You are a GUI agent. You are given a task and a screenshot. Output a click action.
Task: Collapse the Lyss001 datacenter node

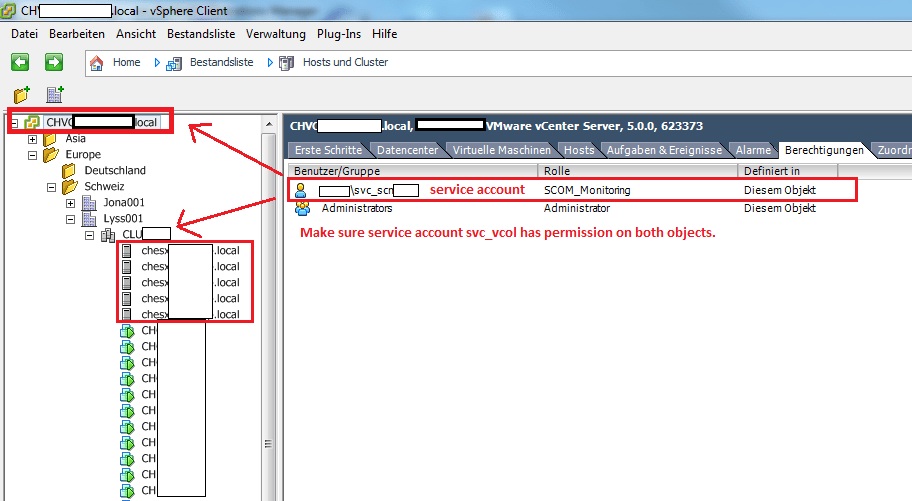70,219
